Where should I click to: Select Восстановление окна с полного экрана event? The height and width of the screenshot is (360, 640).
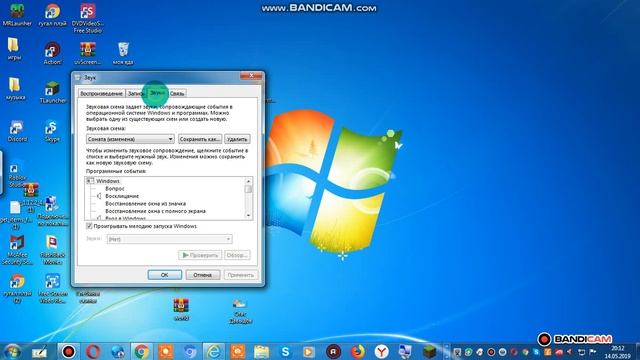155,211
